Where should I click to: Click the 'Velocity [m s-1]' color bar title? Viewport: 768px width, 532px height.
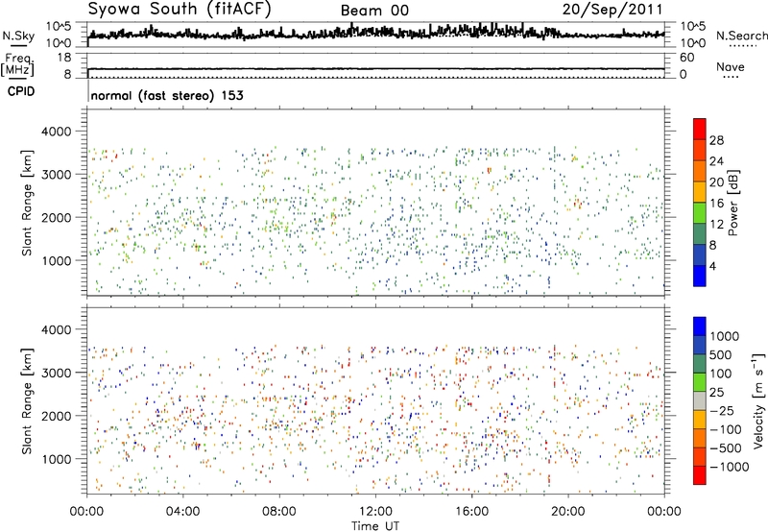[x=758, y=400]
